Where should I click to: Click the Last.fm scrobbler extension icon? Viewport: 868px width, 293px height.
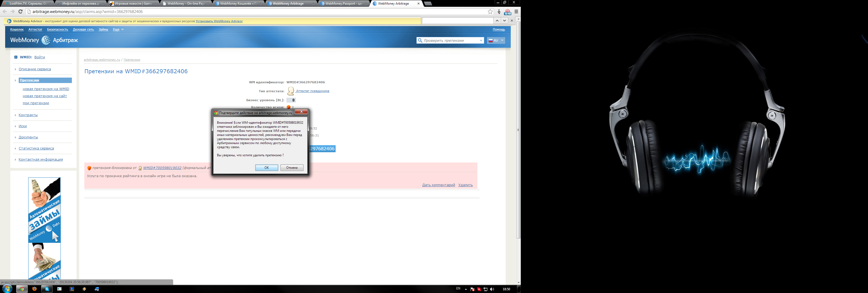tap(508, 12)
